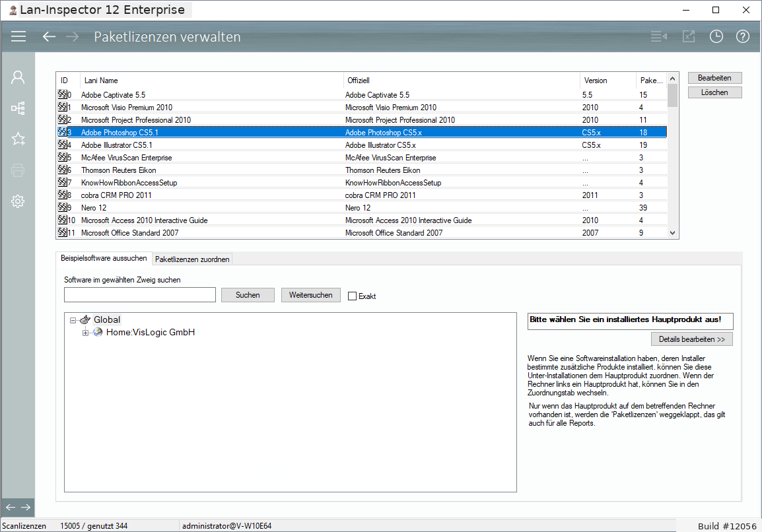Screen dimensions: 762x532
Task: Switch to Beispielsoftware aussuchen tab
Action: [x=104, y=259]
